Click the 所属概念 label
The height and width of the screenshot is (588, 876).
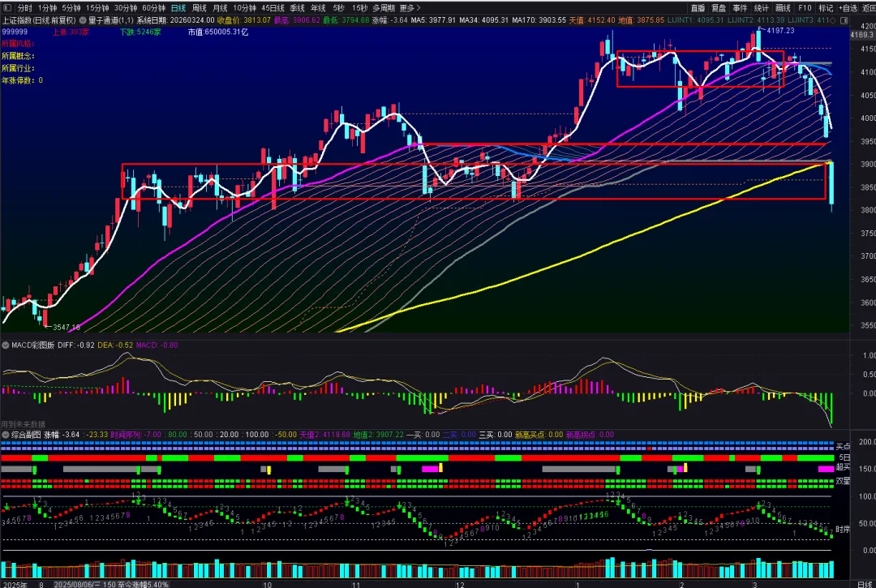tap(18, 56)
